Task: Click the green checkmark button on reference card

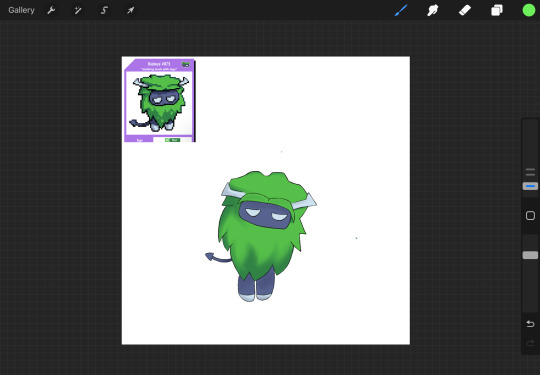Action: click(x=172, y=140)
